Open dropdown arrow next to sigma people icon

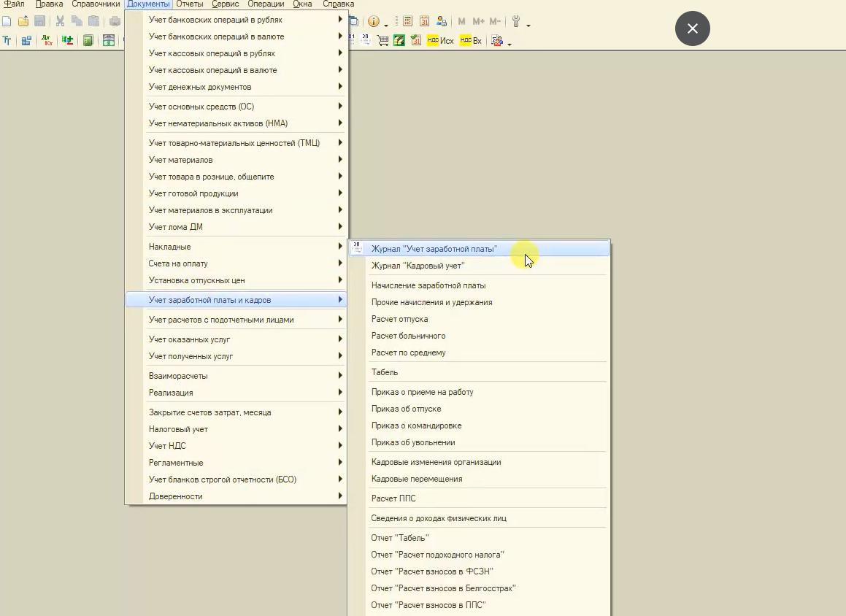click(509, 43)
